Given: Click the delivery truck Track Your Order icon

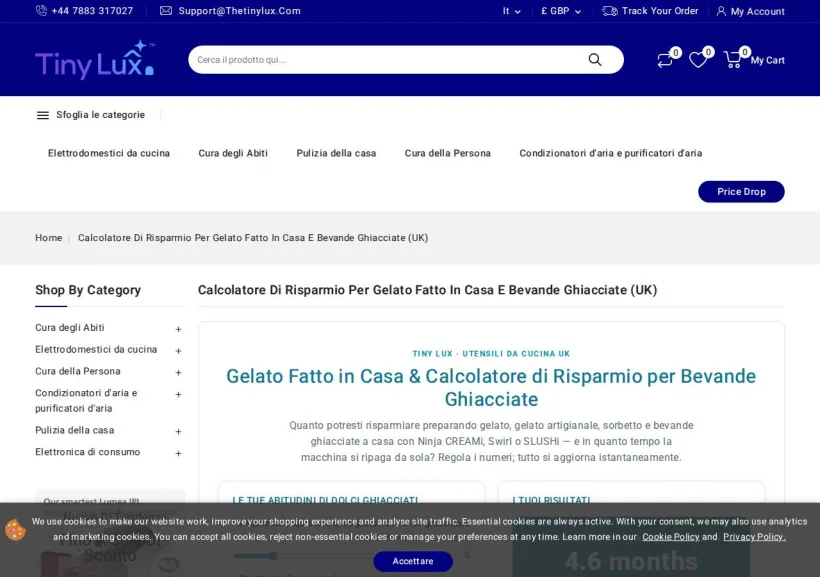Looking at the screenshot, I should tap(609, 11).
